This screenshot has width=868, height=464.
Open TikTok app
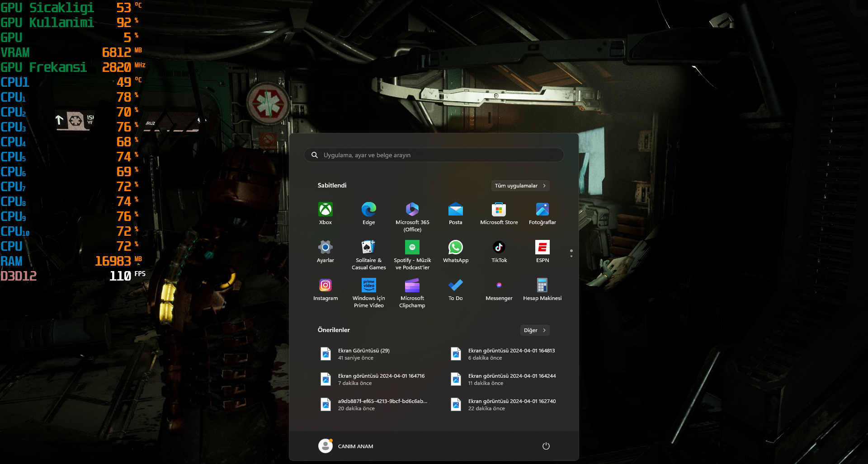tap(499, 252)
